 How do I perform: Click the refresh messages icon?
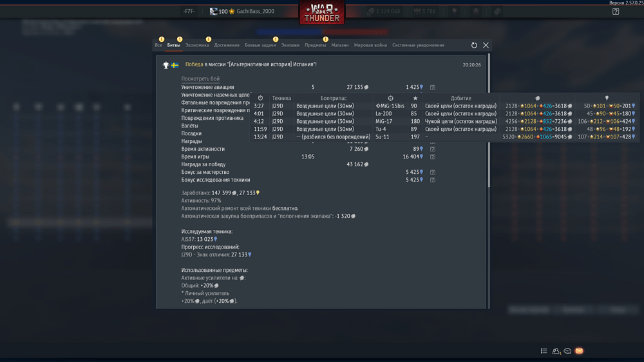pos(474,45)
